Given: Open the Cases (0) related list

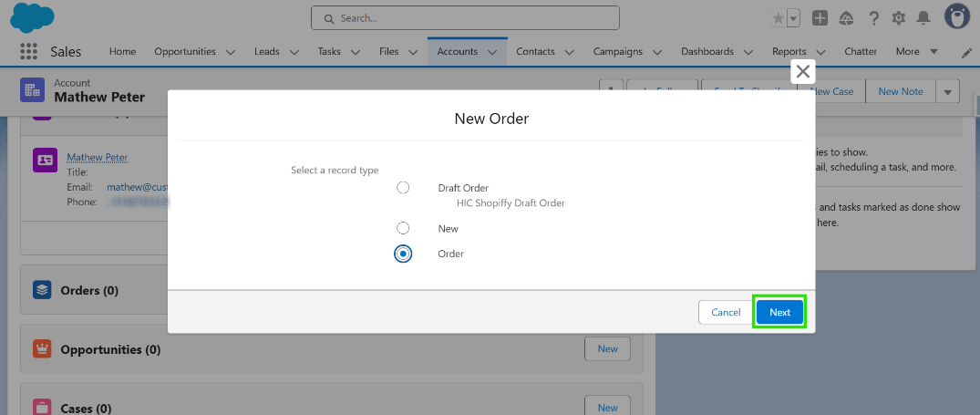Looking at the screenshot, I should point(86,409).
